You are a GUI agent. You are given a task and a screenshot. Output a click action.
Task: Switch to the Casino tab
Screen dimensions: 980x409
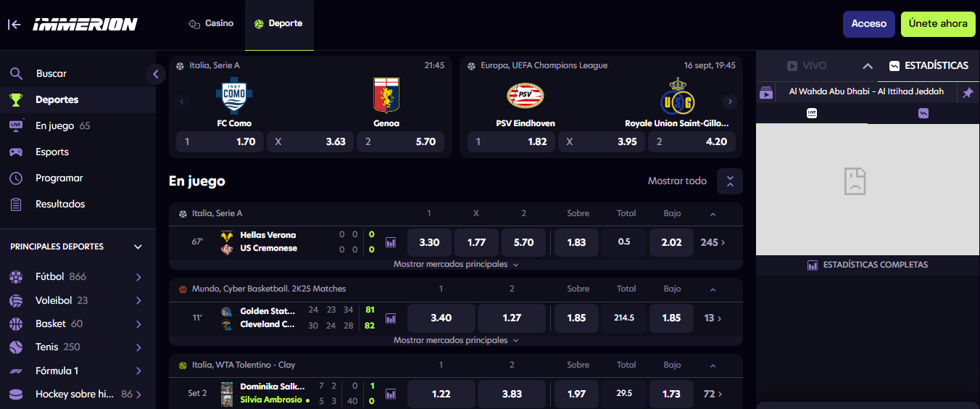[211, 23]
